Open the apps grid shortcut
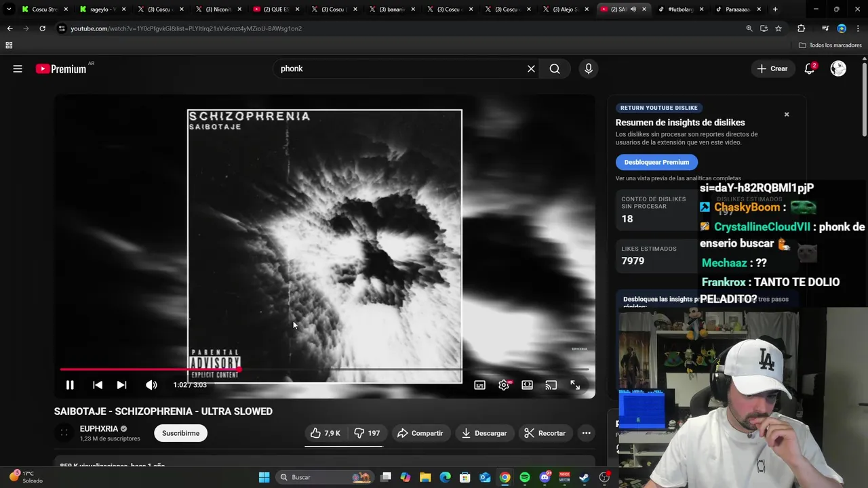 point(9,45)
